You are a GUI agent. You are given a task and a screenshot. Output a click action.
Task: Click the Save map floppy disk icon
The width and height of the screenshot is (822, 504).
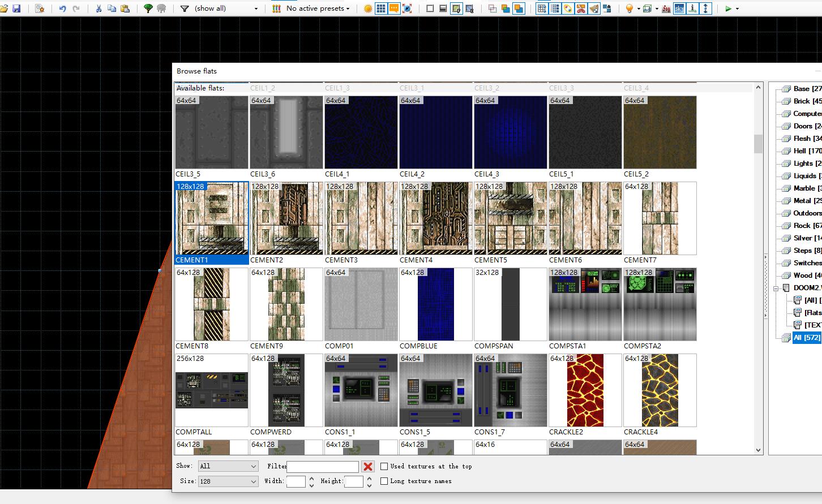pos(16,8)
